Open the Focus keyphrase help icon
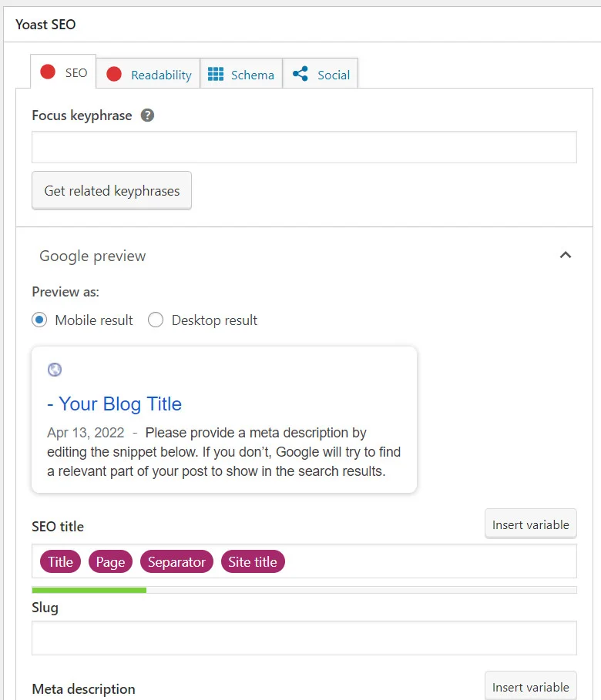The image size is (601, 700). tap(148, 114)
